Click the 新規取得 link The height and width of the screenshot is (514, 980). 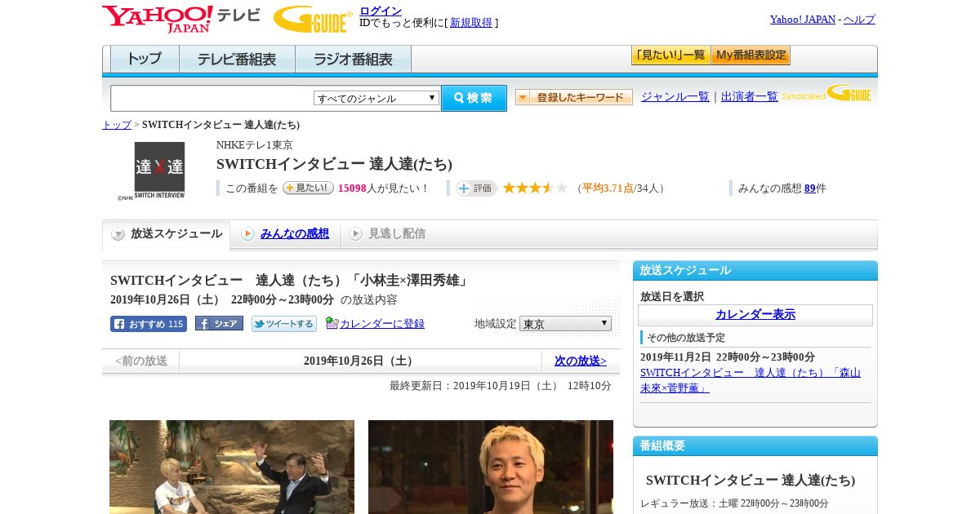tap(471, 23)
